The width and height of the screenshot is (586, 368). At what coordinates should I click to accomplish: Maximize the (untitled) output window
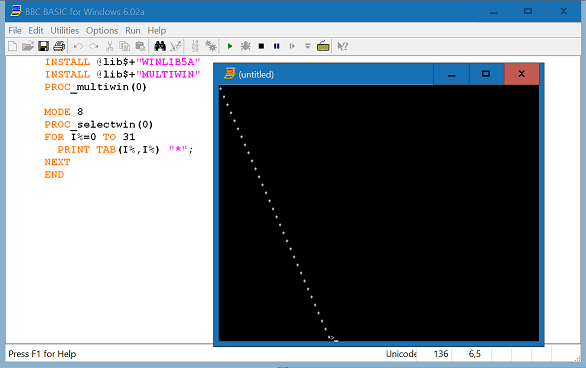486,74
